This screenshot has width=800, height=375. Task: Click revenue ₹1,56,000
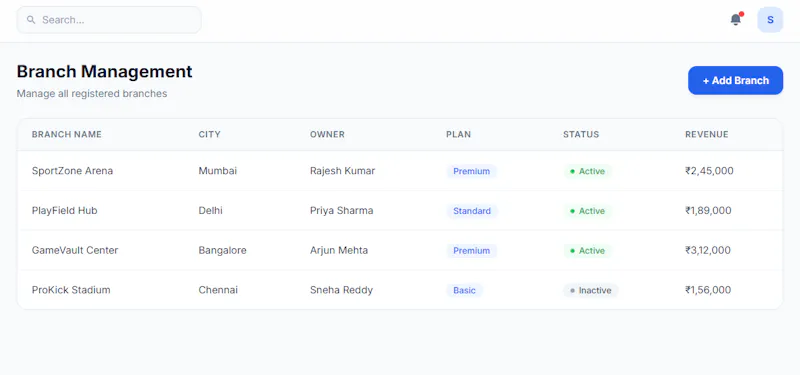tap(708, 290)
